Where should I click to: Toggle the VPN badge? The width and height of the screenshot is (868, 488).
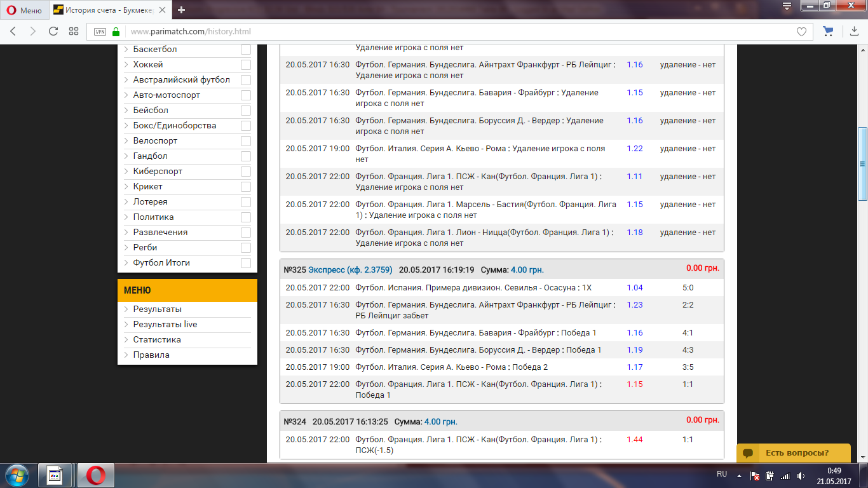(100, 32)
